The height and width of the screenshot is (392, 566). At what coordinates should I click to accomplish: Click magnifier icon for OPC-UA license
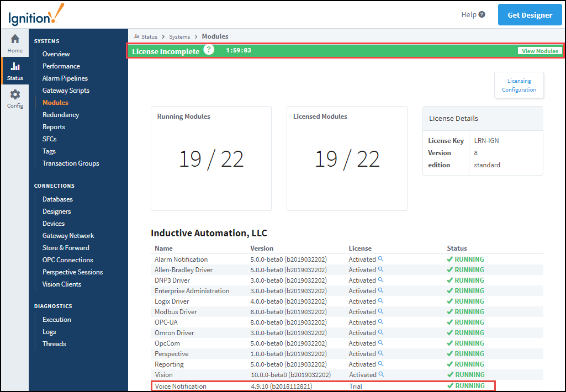click(380, 322)
